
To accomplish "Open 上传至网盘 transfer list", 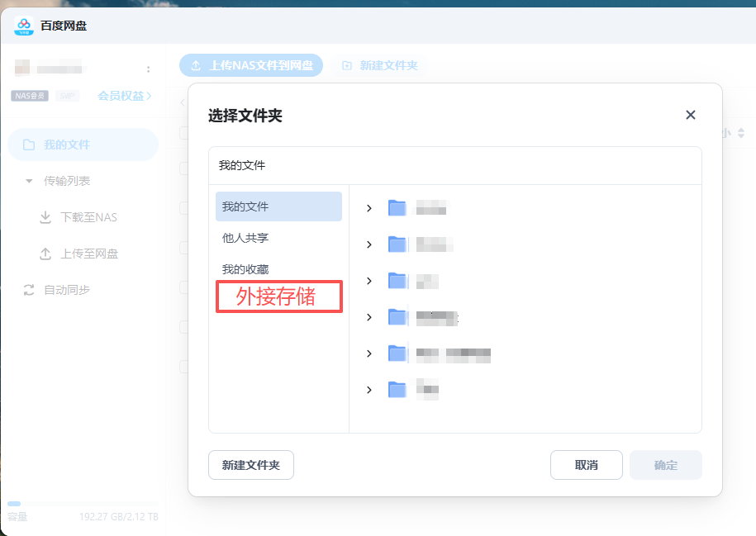I will point(89,254).
